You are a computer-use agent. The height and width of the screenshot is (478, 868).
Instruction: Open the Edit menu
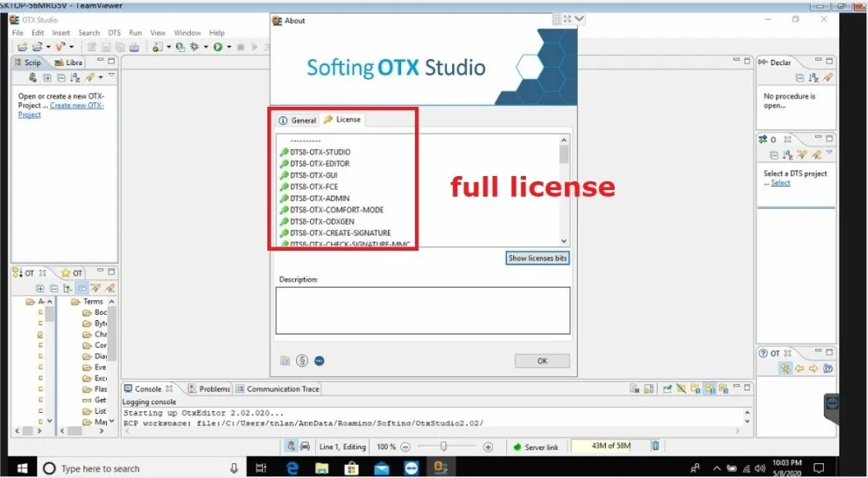(37, 33)
